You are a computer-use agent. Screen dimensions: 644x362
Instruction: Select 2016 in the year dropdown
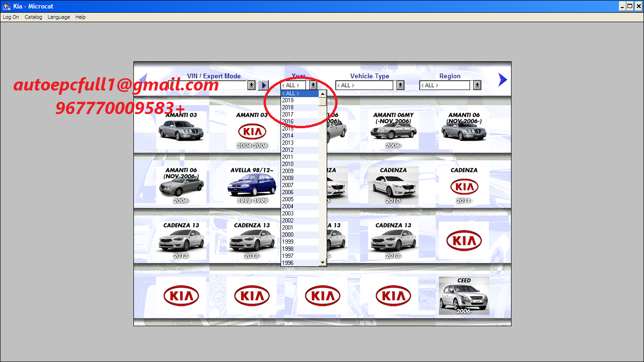pos(300,122)
